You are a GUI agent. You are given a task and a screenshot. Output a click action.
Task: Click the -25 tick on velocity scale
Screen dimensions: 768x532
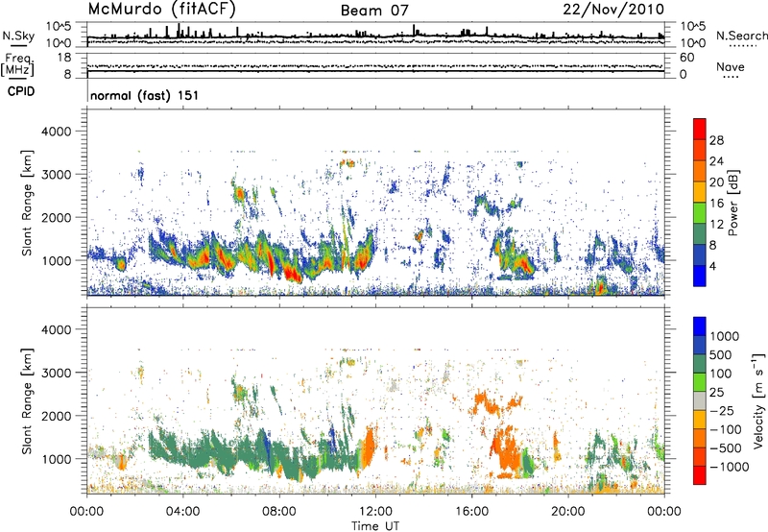(x=723, y=410)
